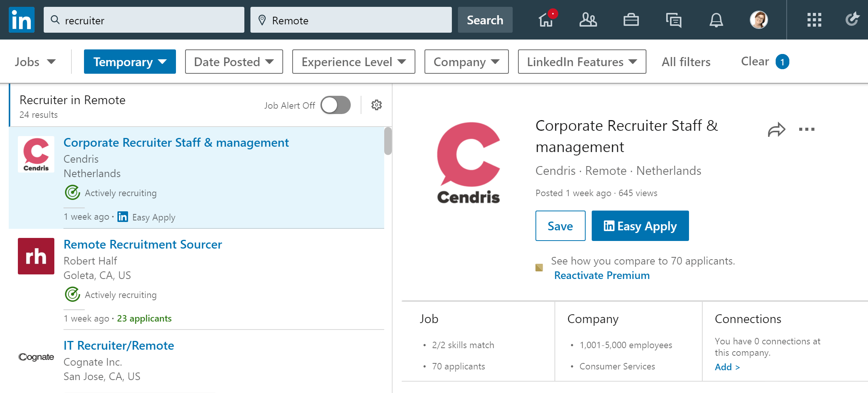Click Robert Half company name

90,261
